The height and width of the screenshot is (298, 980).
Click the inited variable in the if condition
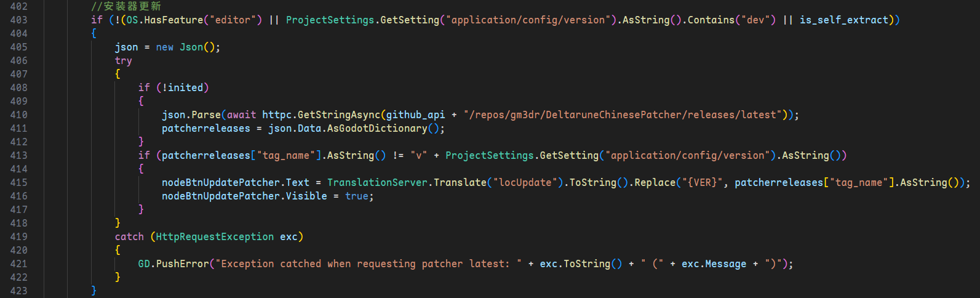coord(185,87)
